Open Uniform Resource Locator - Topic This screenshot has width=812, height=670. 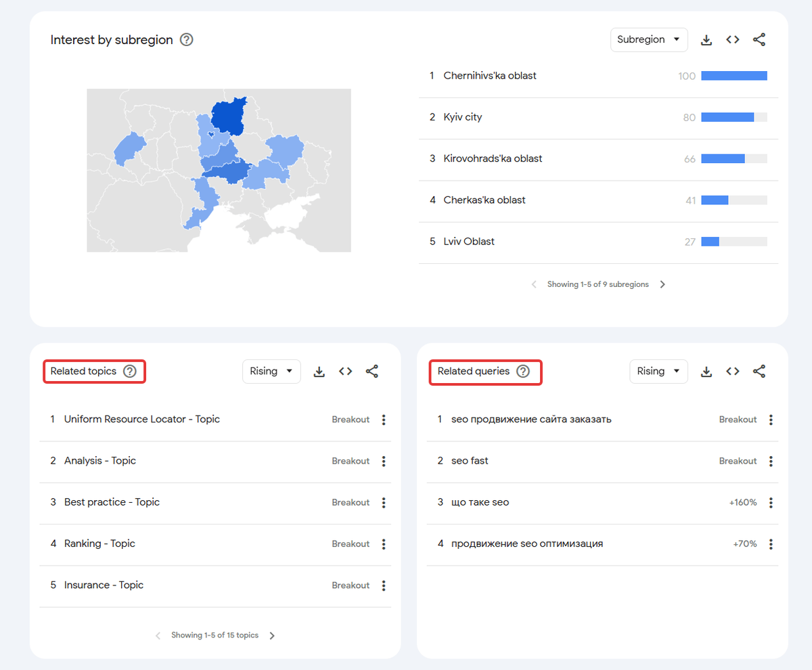click(x=142, y=419)
